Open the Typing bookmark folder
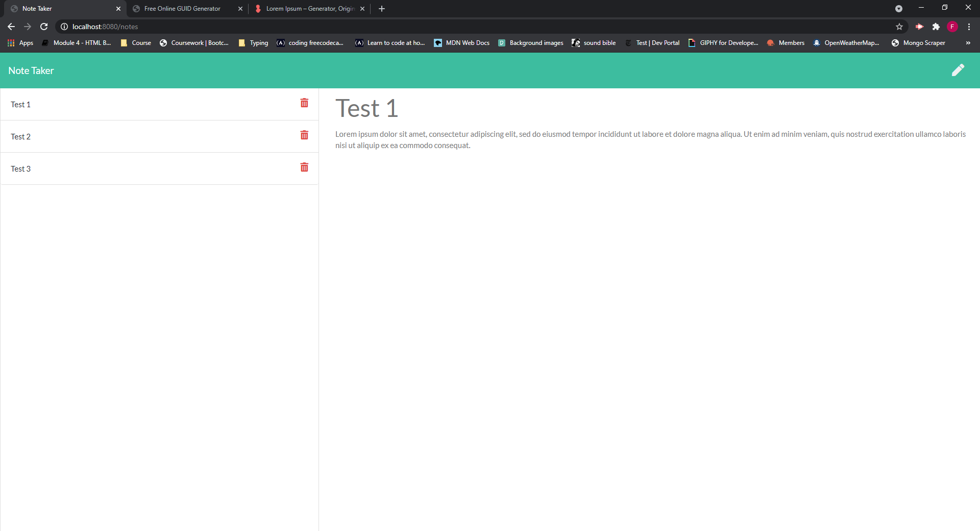This screenshot has height=531, width=980. (x=254, y=43)
